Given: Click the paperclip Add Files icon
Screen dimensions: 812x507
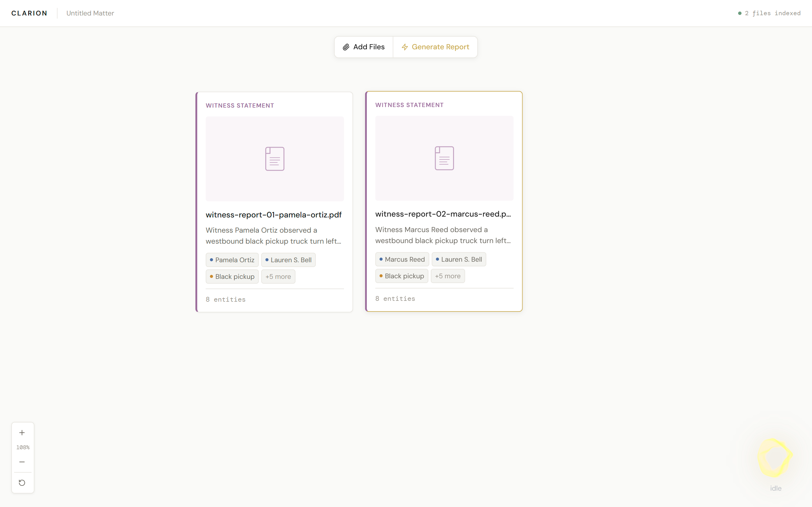Looking at the screenshot, I should click(346, 47).
